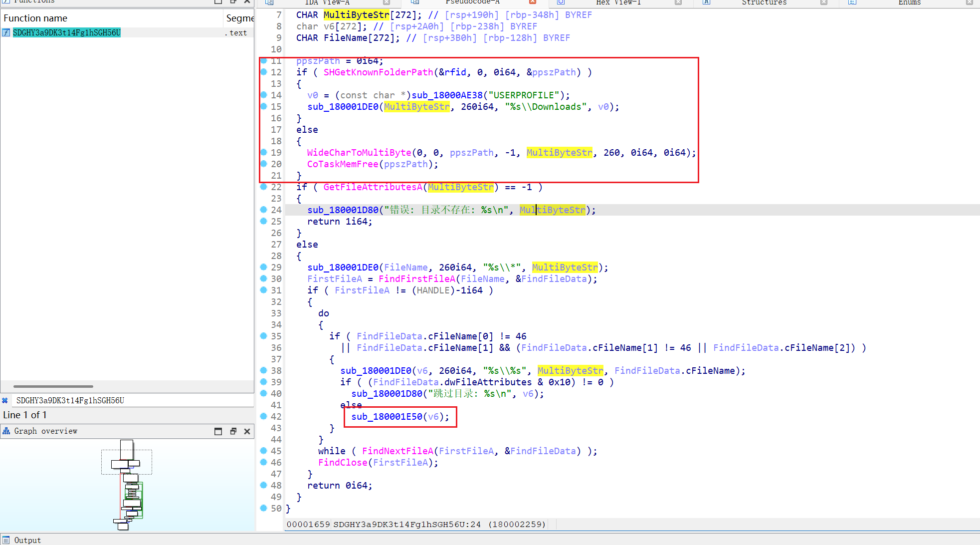This screenshot has width=980, height=545.
Task: Click the Output window icon
Action: point(6,540)
